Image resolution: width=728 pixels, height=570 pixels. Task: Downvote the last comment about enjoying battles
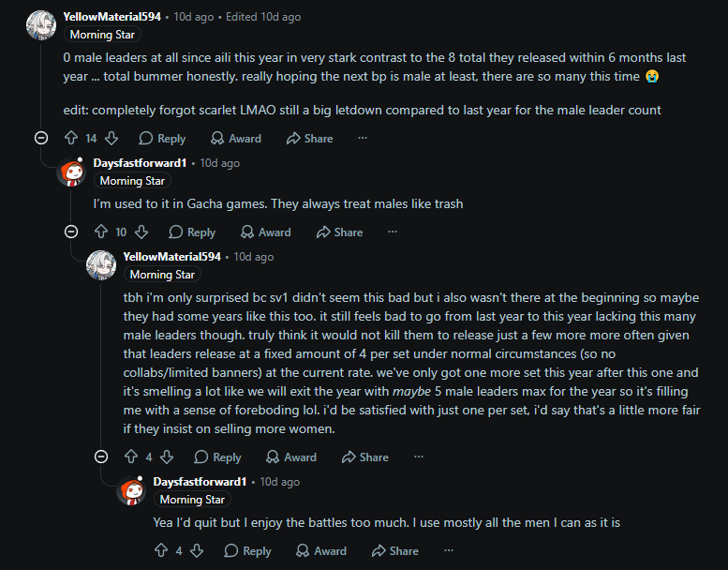[197, 550]
